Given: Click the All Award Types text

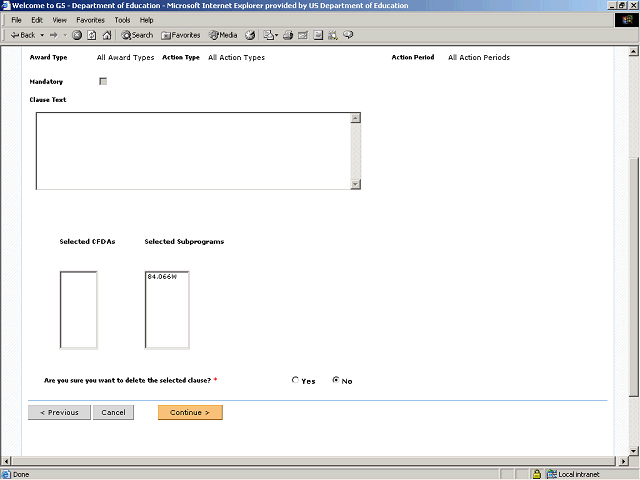Looking at the screenshot, I should click(125, 58).
